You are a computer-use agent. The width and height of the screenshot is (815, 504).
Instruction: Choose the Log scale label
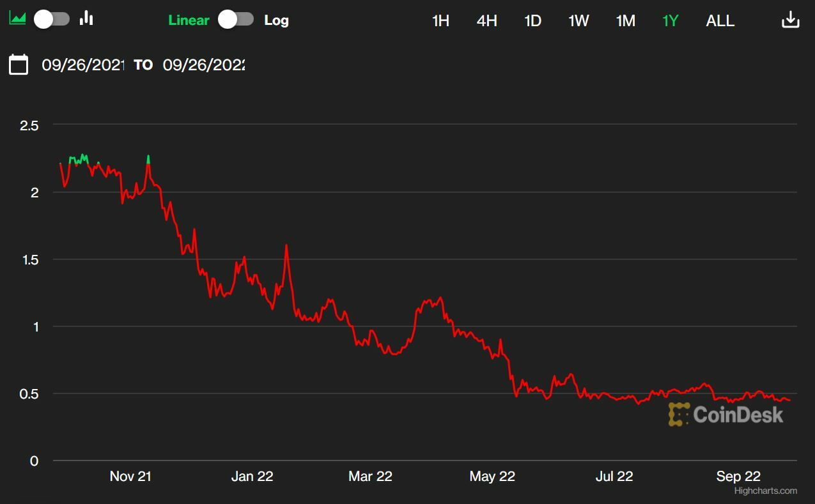(x=276, y=20)
